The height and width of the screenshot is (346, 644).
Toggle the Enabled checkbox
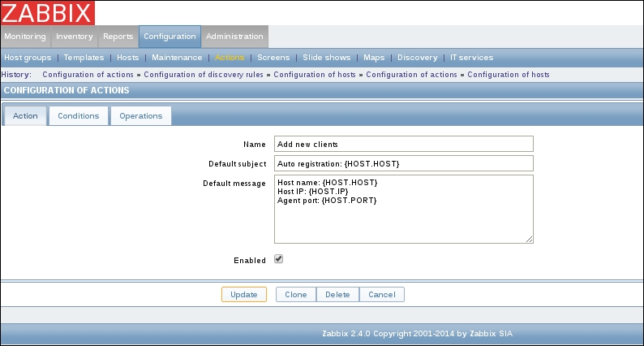click(278, 260)
